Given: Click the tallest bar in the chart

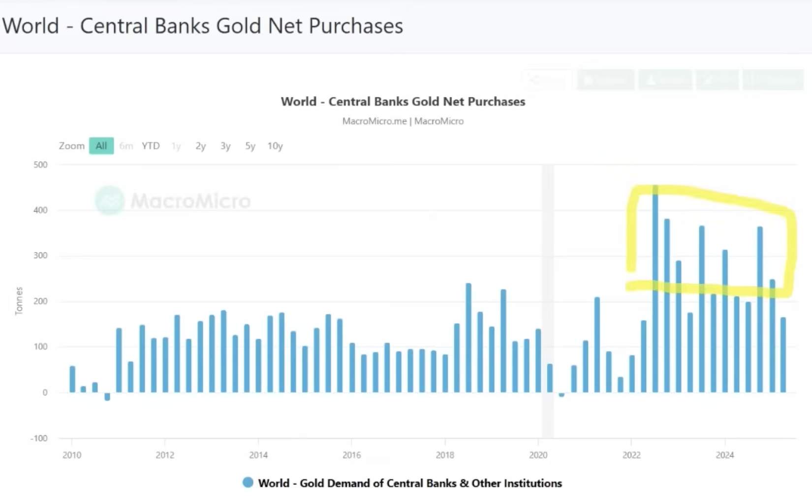Looking at the screenshot, I should 655,295.
